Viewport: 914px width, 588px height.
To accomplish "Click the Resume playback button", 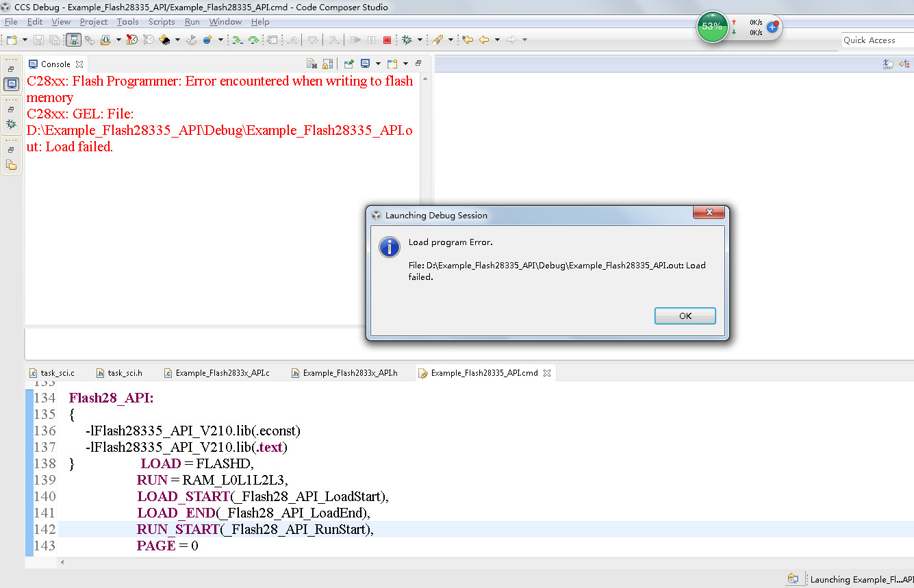I will click(x=355, y=40).
